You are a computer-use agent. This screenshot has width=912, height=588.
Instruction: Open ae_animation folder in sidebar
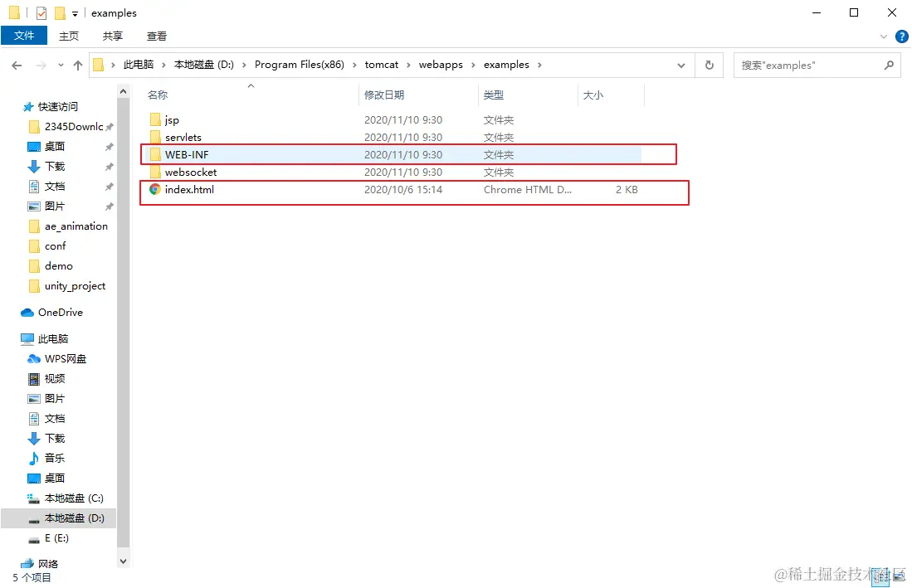(x=76, y=226)
